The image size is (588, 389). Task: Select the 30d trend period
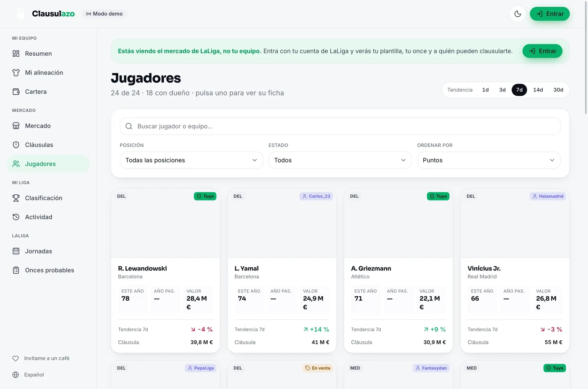[x=558, y=90]
